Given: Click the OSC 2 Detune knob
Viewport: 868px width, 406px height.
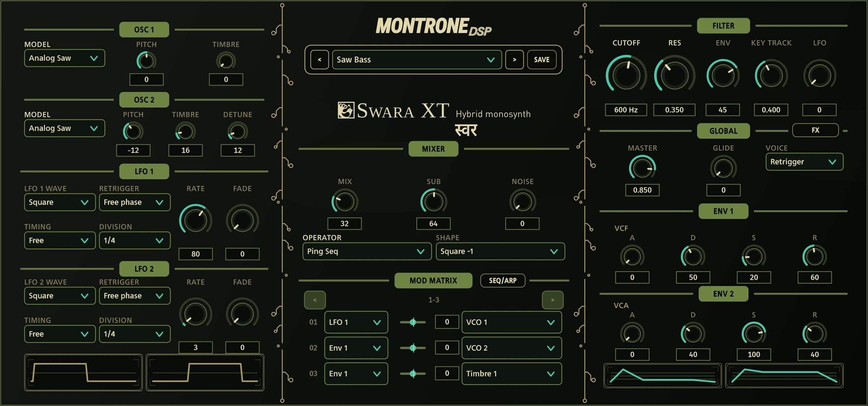Looking at the screenshot, I should tap(238, 131).
